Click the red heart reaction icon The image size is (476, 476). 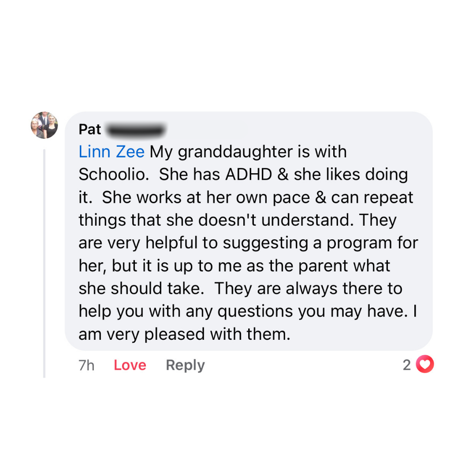pyautogui.click(x=425, y=364)
